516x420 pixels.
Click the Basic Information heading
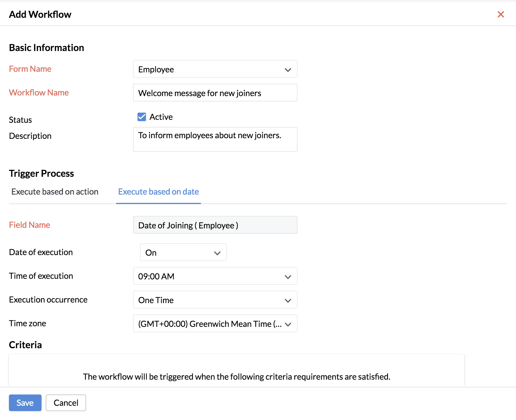[46, 47]
